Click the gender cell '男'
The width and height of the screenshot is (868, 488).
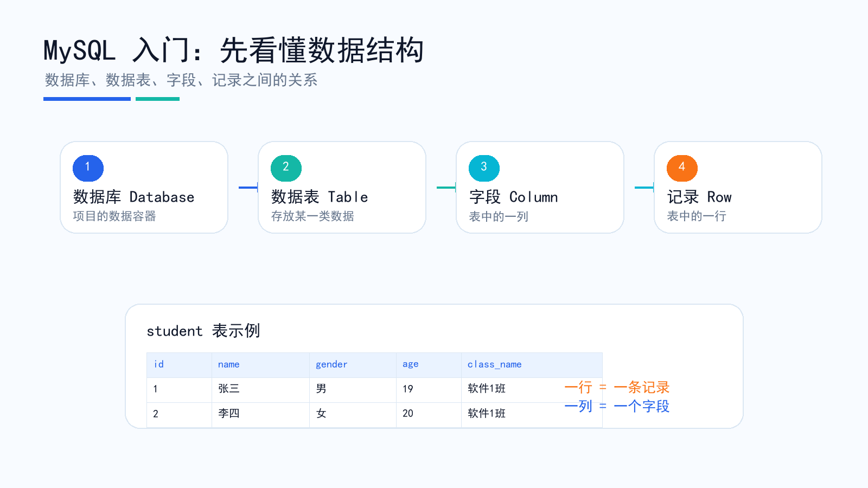pyautogui.click(x=353, y=390)
